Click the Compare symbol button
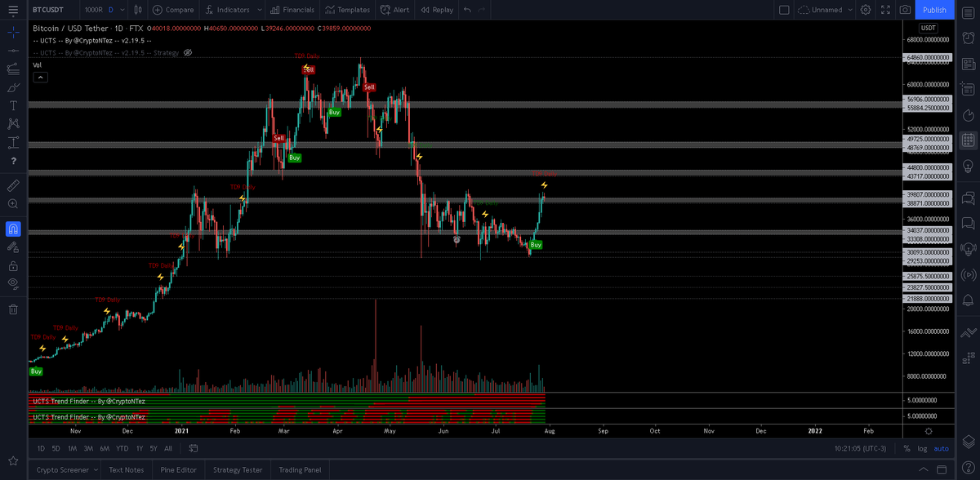 [x=173, y=10]
